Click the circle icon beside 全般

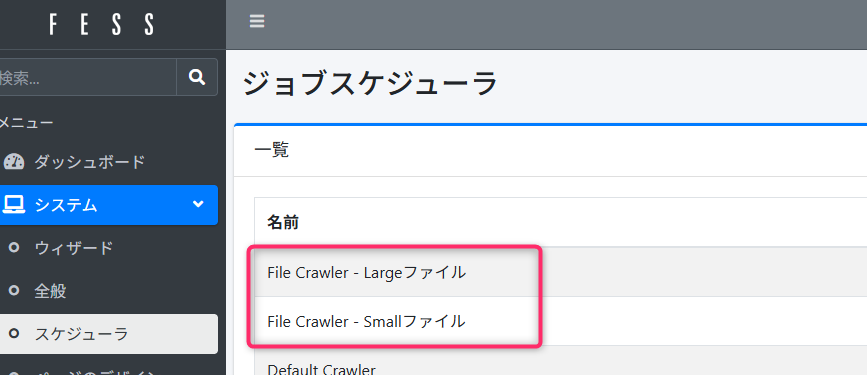tap(14, 290)
